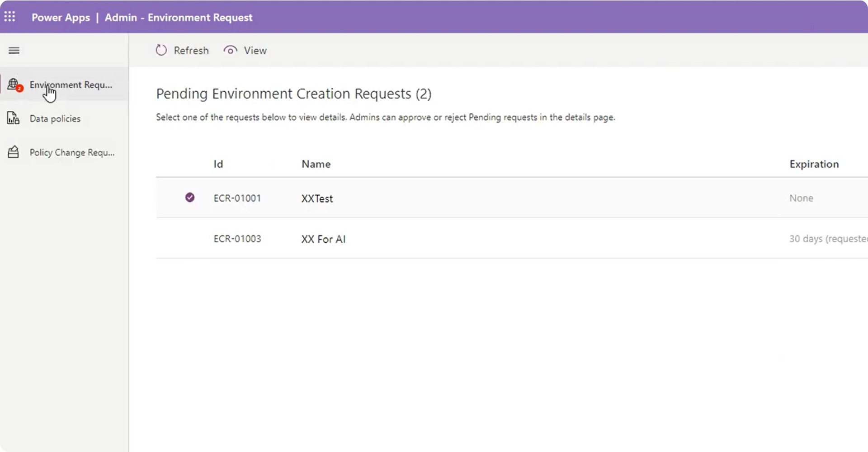Select the ECR-01001 id cell
The image size is (868, 452).
237,198
